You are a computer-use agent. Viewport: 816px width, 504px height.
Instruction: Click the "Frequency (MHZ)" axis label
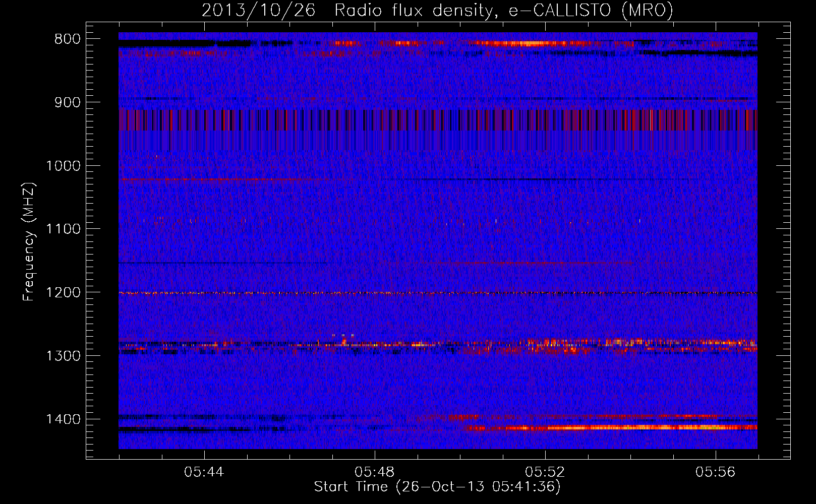28,242
